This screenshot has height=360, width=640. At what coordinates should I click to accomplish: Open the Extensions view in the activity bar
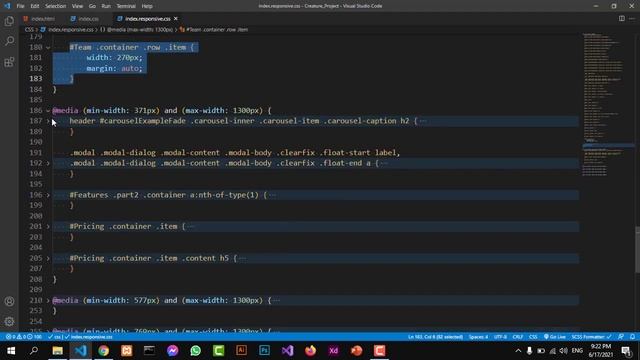[x=9, y=62]
